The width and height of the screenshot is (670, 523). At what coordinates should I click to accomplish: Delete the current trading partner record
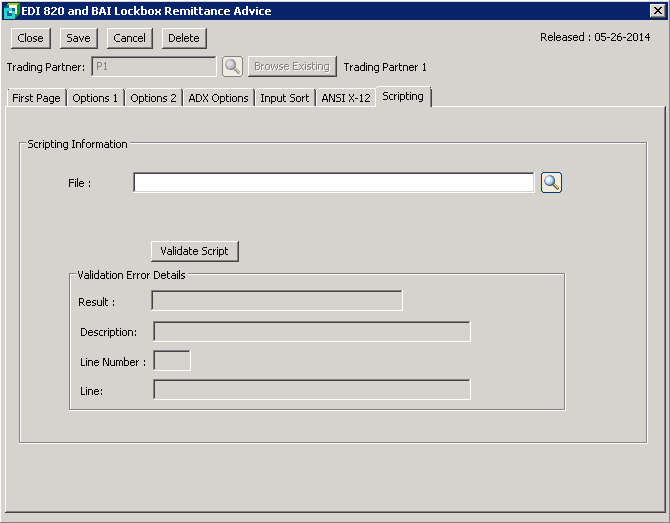pyautogui.click(x=183, y=38)
